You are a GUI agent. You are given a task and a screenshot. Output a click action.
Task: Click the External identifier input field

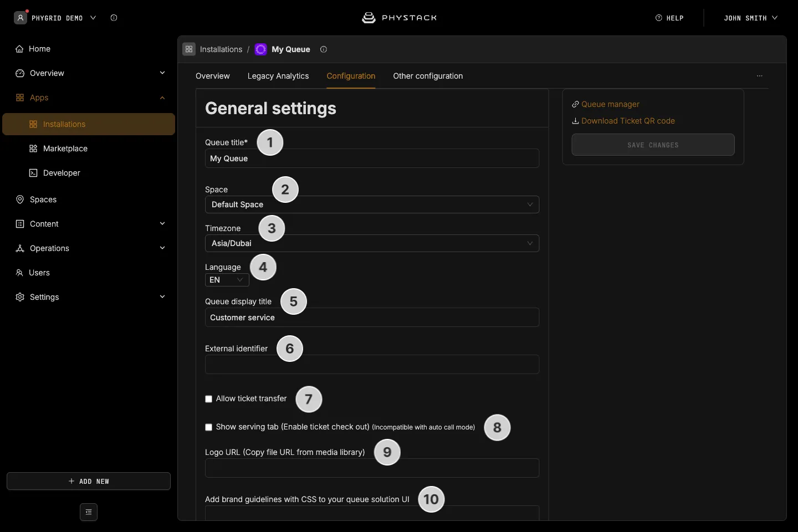[372, 365]
